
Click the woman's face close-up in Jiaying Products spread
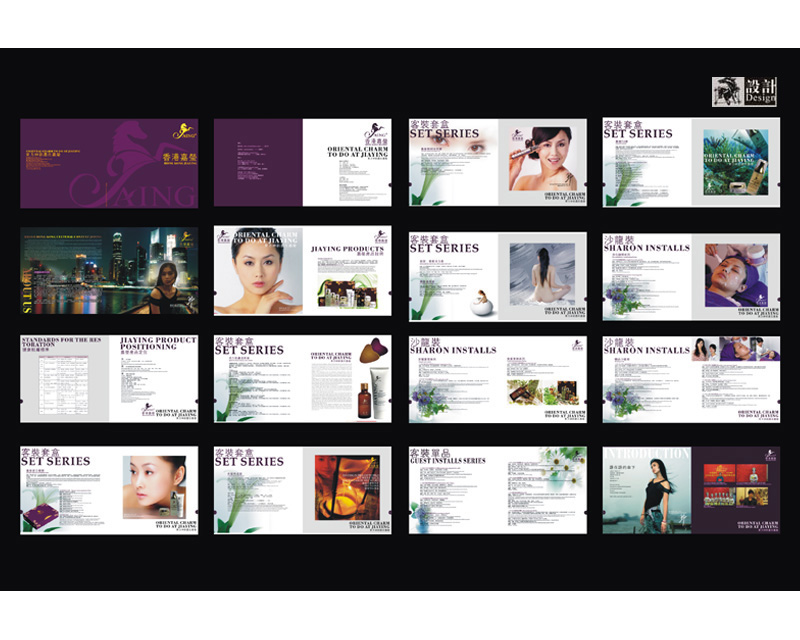[x=258, y=270]
